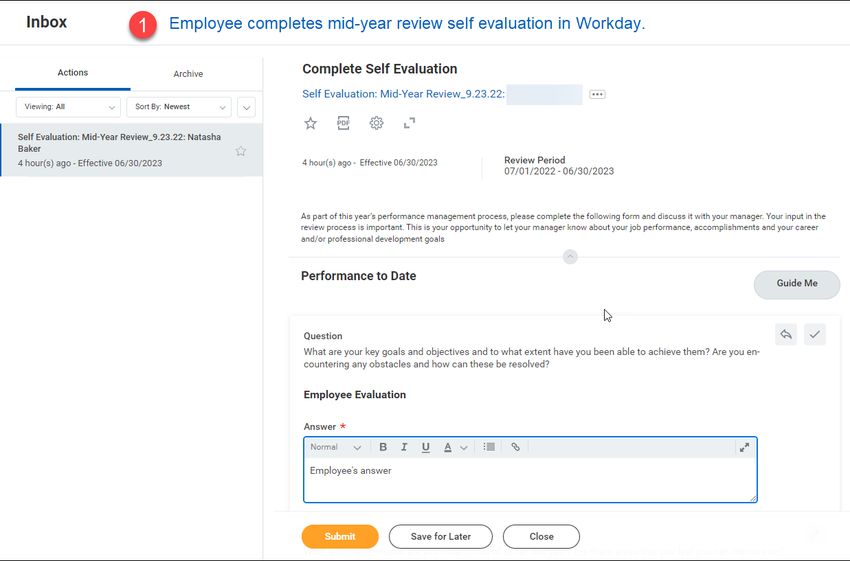Open the gear settings icon
This screenshot has height=561, width=850.
pos(376,123)
